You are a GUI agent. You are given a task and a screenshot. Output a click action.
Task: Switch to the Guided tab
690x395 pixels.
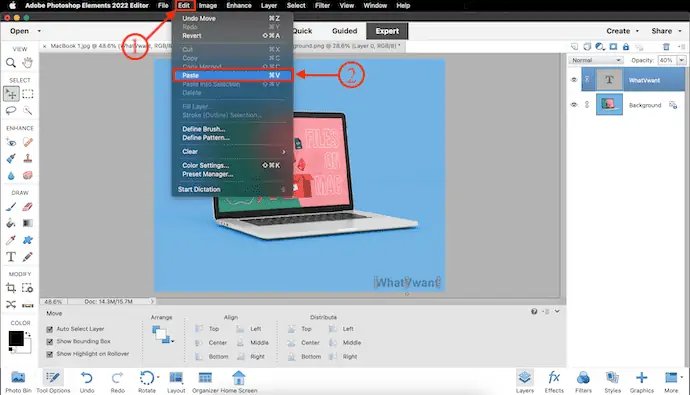tap(344, 31)
